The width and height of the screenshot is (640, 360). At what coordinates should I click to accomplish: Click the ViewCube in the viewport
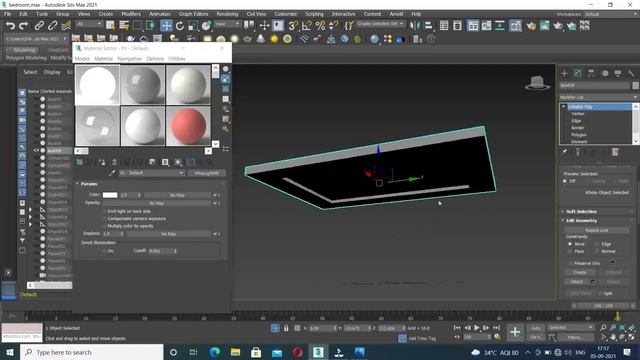tap(537, 83)
